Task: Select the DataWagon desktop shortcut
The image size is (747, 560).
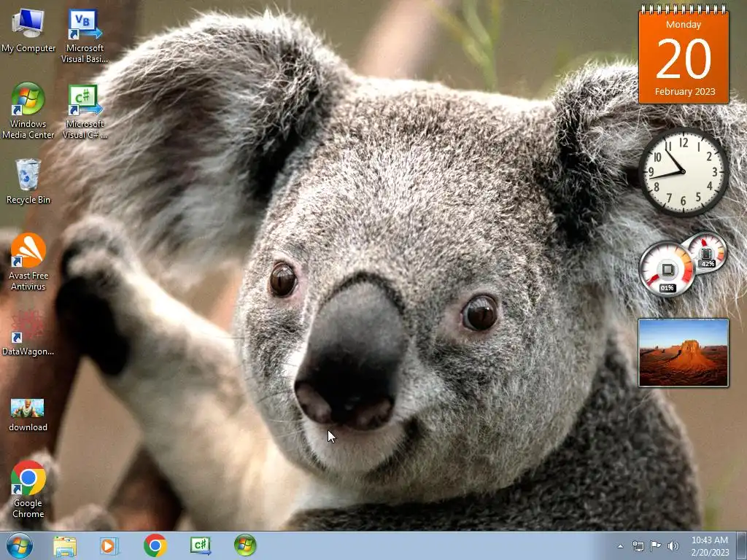Action: 28,332
